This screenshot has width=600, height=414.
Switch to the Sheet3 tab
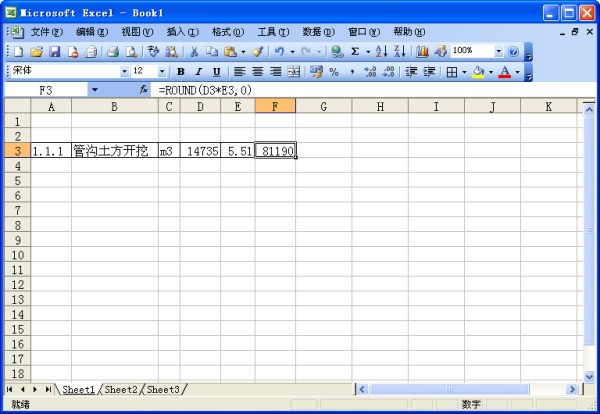coord(163,390)
